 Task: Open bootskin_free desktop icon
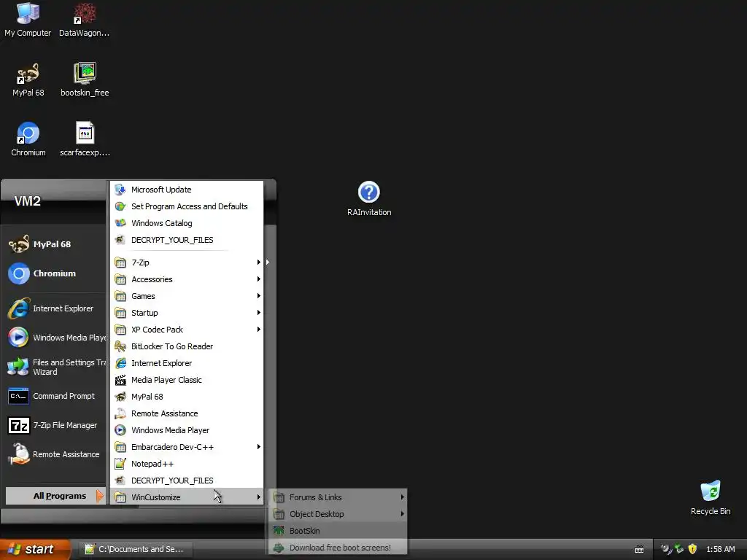tap(85, 80)
